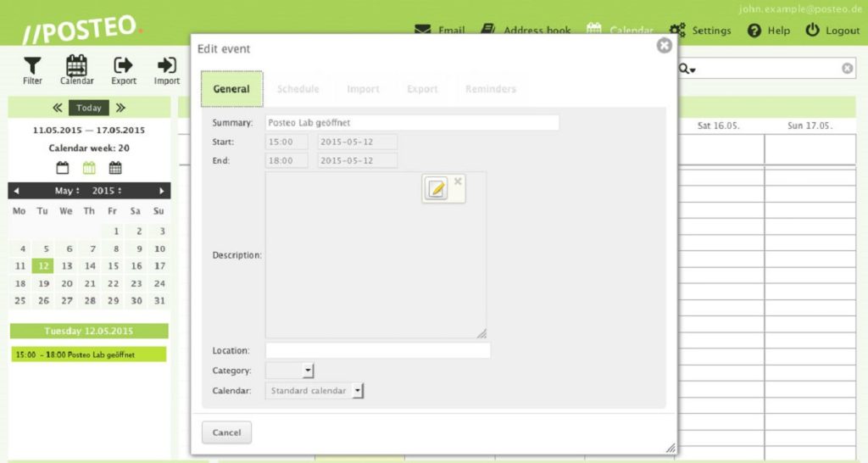Screen dimensions: 868x463
Task: Jump to previous week with double-left arrows
Action: [58, 108]
